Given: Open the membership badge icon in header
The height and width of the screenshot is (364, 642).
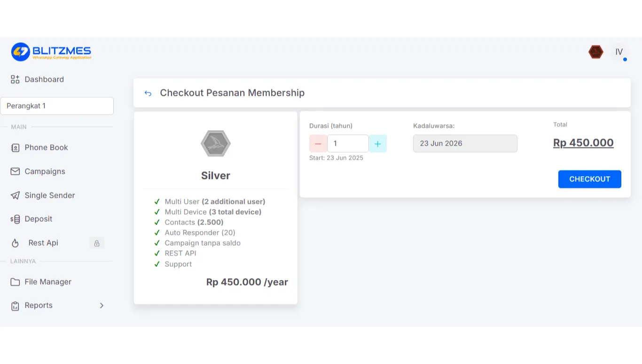Looking at the screenshot, I should pyautogui.click(x=596, y=52).
